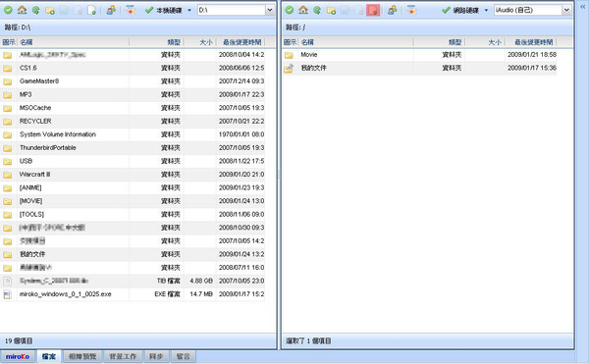The height and width of the screenshot is (364, 589).
Task: Click the TIB file icon in the left list
Action: click(7, 282)
